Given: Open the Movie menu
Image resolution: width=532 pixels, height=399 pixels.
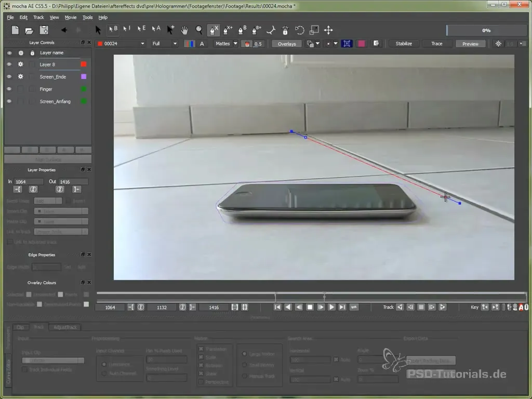Looking at the screenshot, I should pyautogui.click(x=71, y=17).
